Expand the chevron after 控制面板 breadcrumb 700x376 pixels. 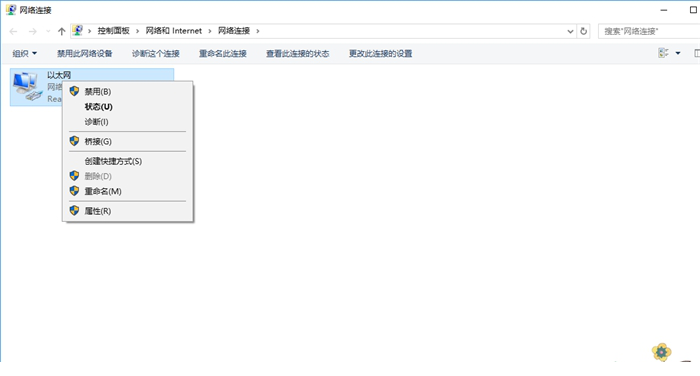(x=138, y=31)
